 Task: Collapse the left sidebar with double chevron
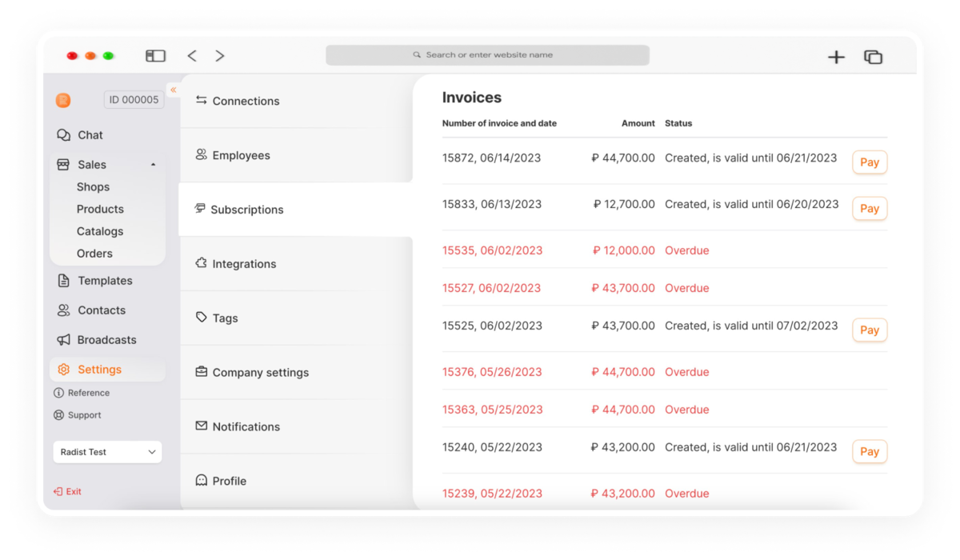coord(173,90)
